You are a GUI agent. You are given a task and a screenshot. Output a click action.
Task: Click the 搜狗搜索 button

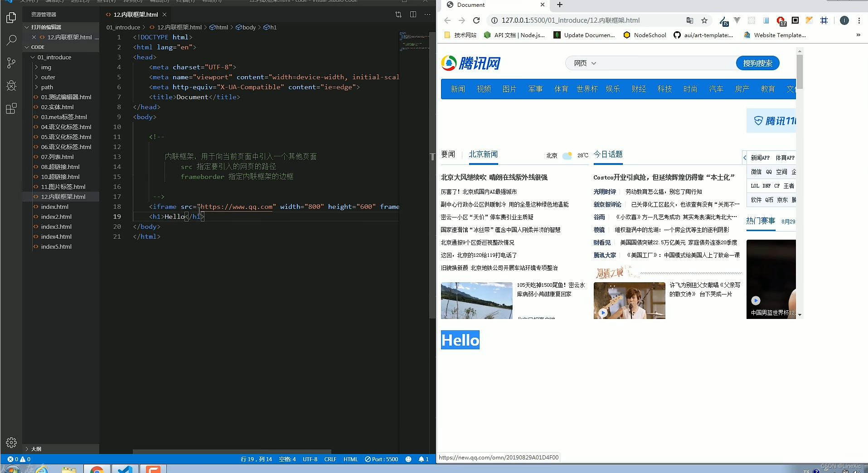(x=758, y=63)
